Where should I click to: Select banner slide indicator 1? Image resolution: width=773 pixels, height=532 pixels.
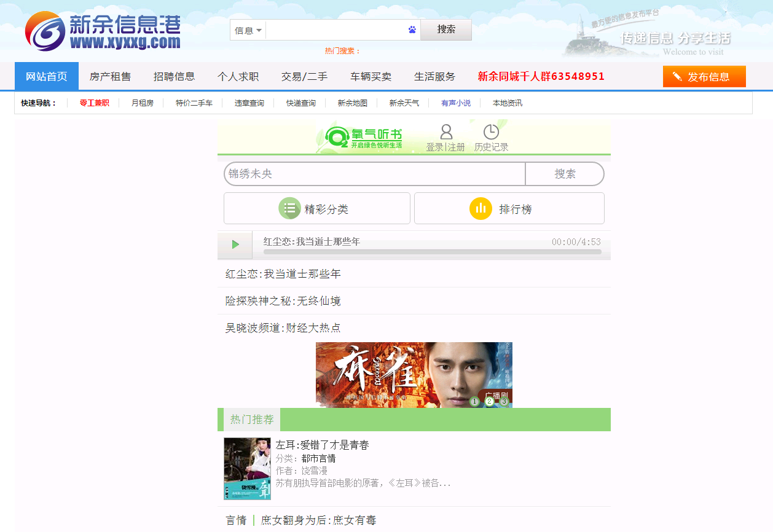click(474, 402)
